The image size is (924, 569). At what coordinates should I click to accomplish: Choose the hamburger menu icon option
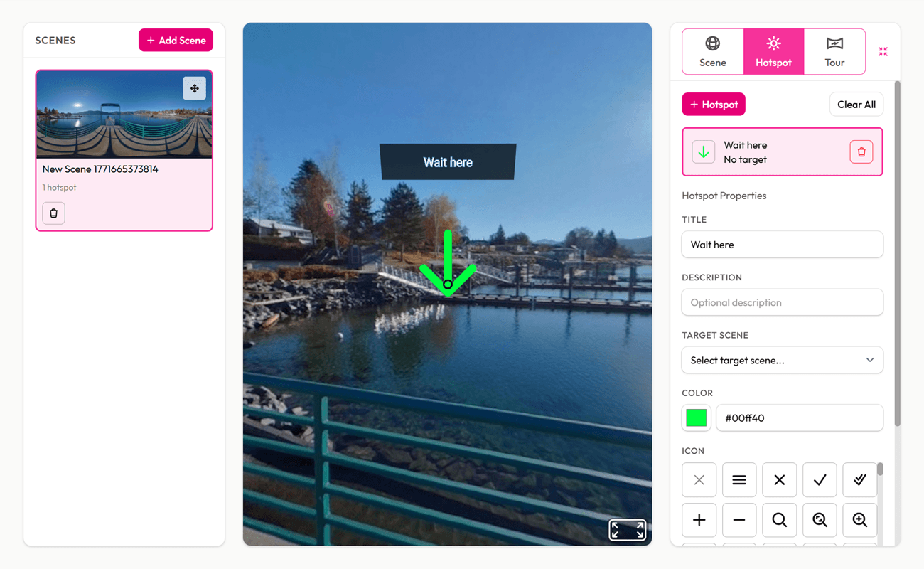click(x=739, y=480)
